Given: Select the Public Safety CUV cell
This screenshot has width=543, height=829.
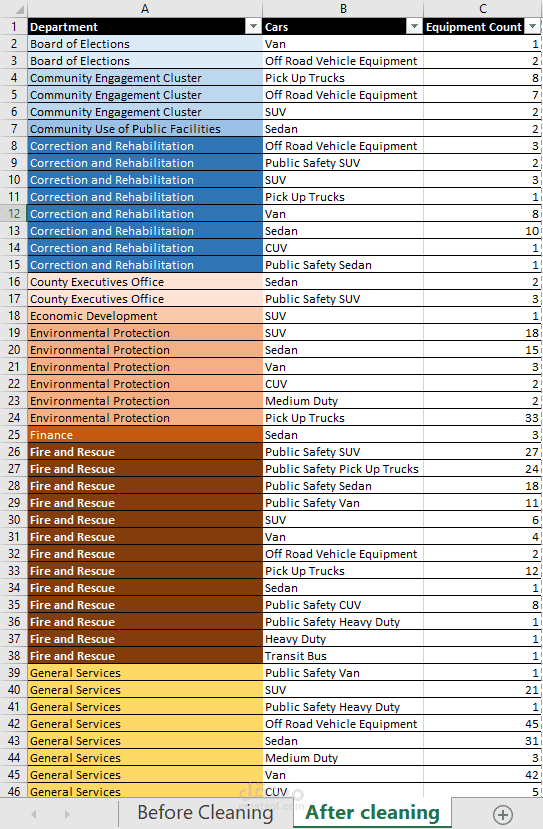Looking at the screenshot, I should pyautogui.click(x=343, y=605).
